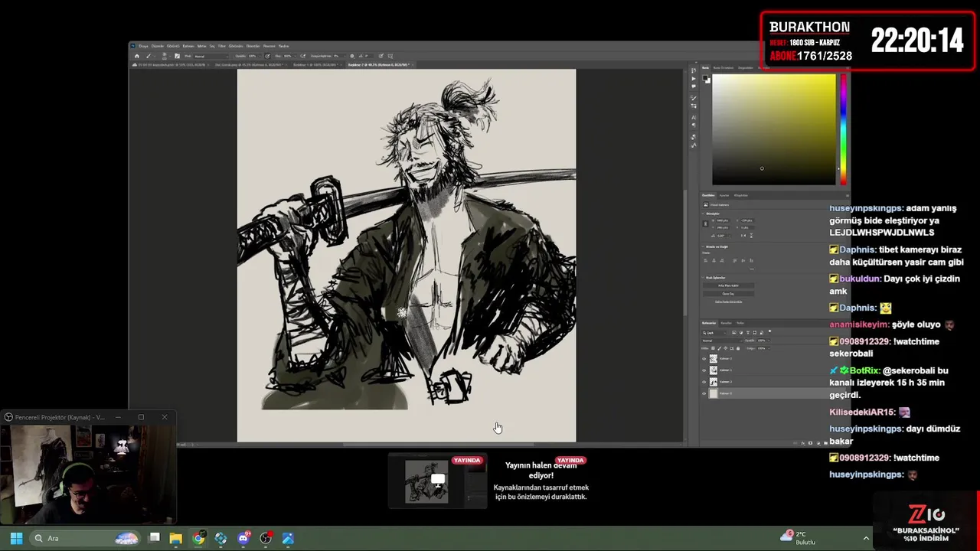
Task: Filter layers by pixel layers icon
Action: [733, 333]
